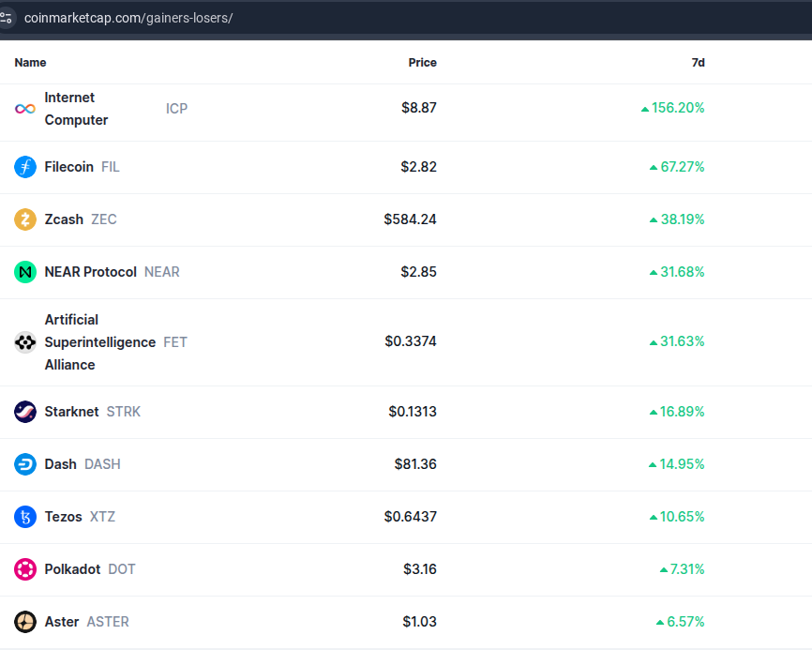
Task: Click the $2.85 NEAR price
Action: 418,272
